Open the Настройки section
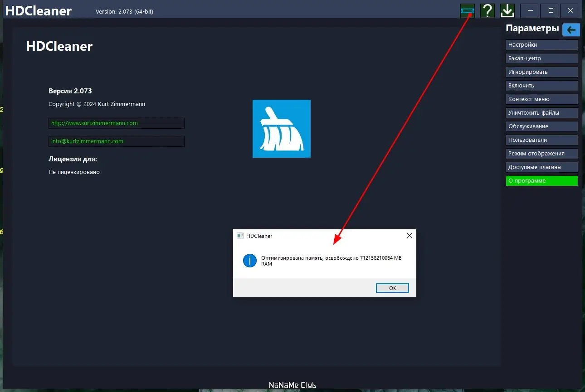This screenshot has width=585, height=392. pos(542,45)
